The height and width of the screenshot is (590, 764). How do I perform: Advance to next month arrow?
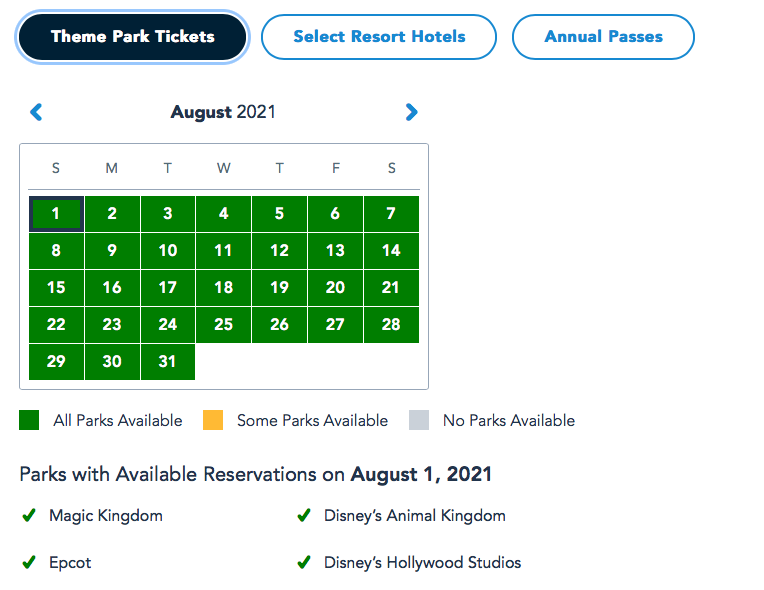(x=411, y=112)
